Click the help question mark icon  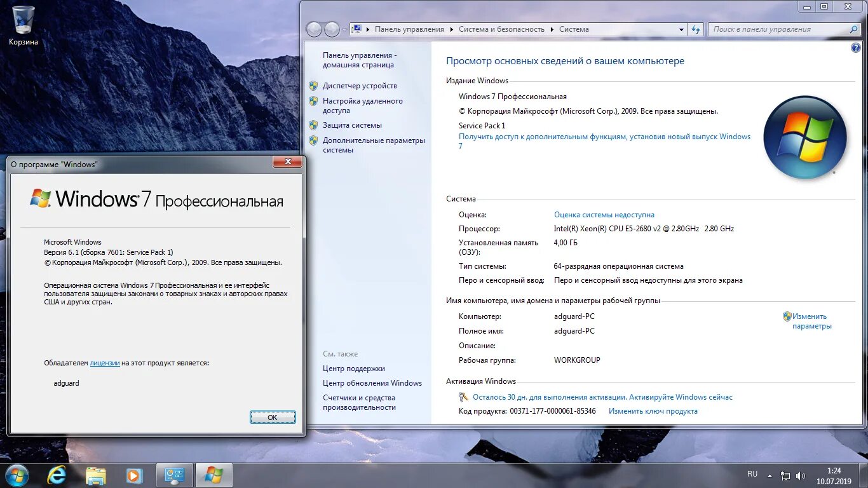click(856, 48)
